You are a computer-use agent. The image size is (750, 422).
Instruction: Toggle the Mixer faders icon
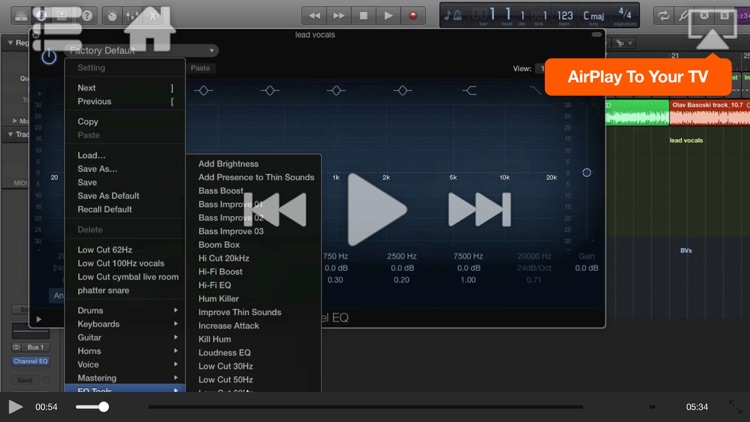coord(132,16)
